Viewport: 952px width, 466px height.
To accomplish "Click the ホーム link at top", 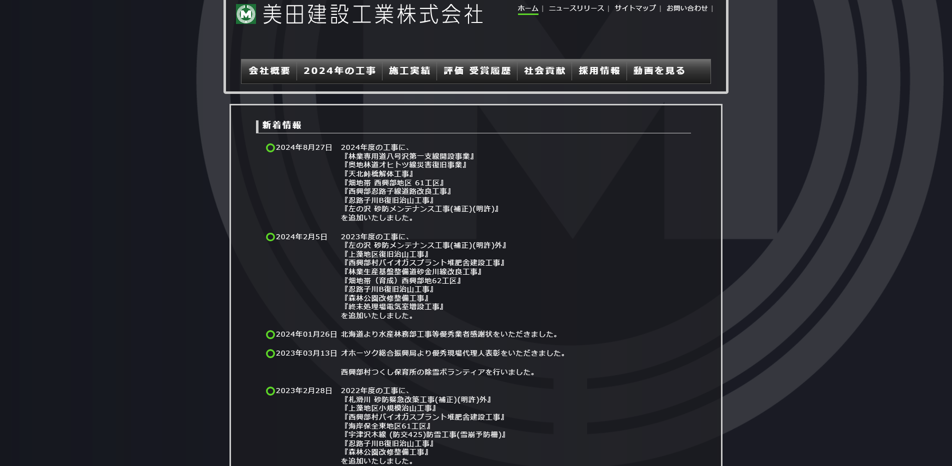I will pos(527,8).
